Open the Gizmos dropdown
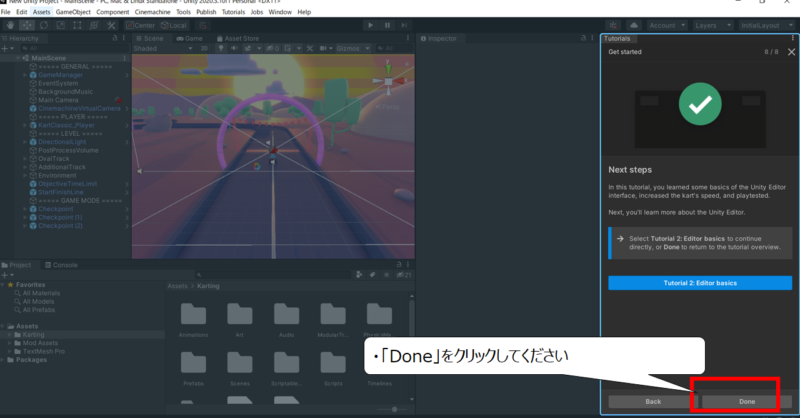 [x=353, y=48]
